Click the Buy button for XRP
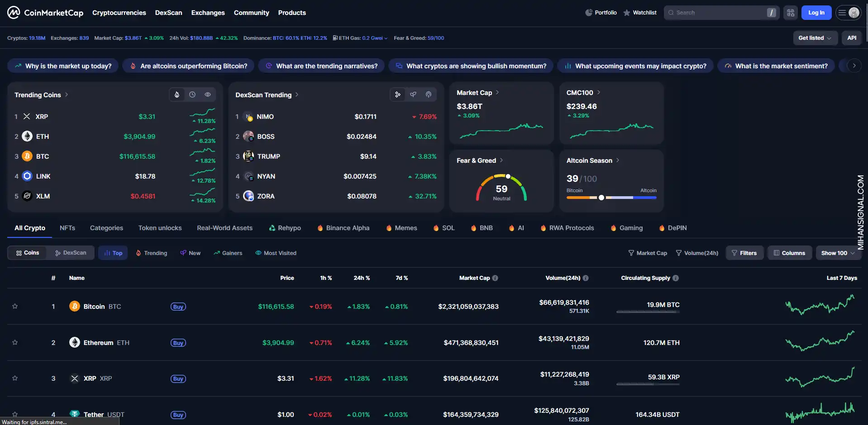The image size is (868, 425). [178, 379]
